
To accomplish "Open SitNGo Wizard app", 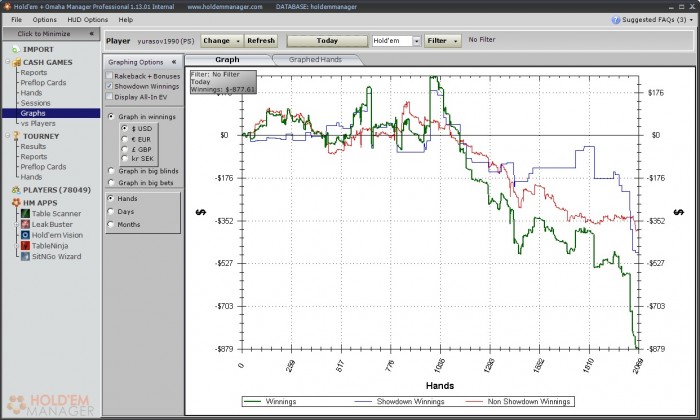I will (55, 256).
